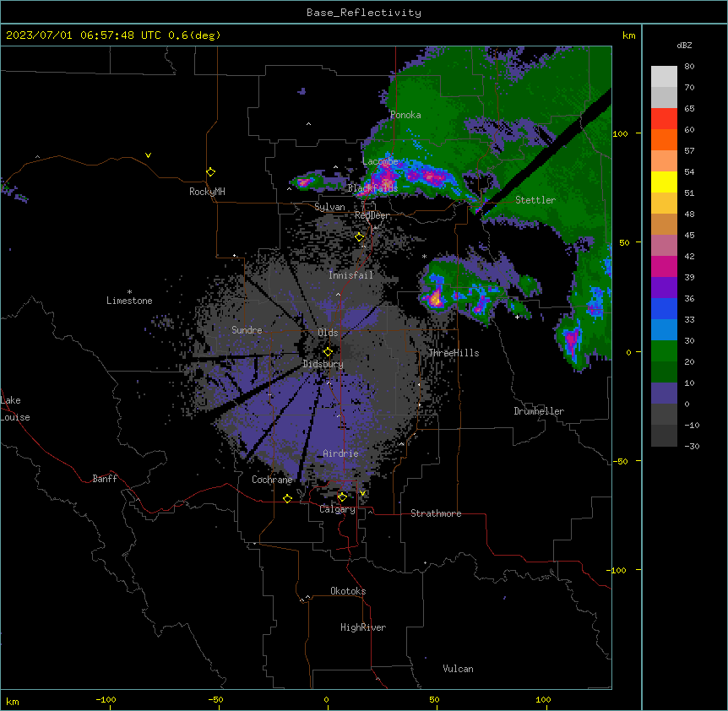The image size is (728, 711).
Task: Click the Drumheller label
Action: (539, 411)
